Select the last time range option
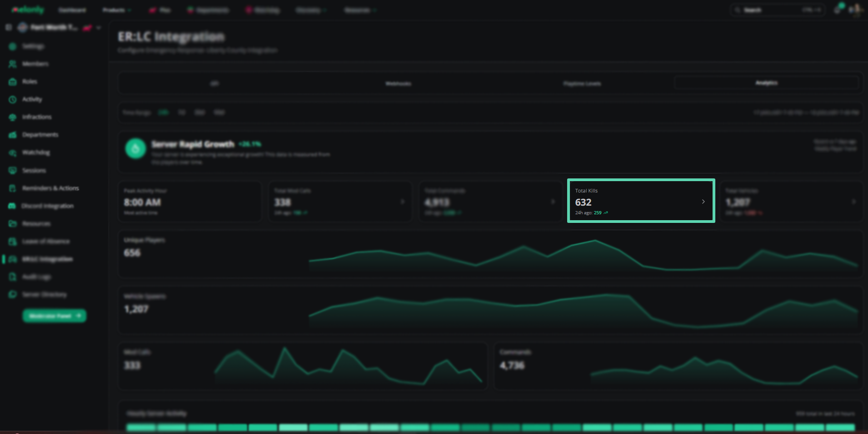Image resolution: width=868 pixels, height=434 pixels. pos(219,113)
